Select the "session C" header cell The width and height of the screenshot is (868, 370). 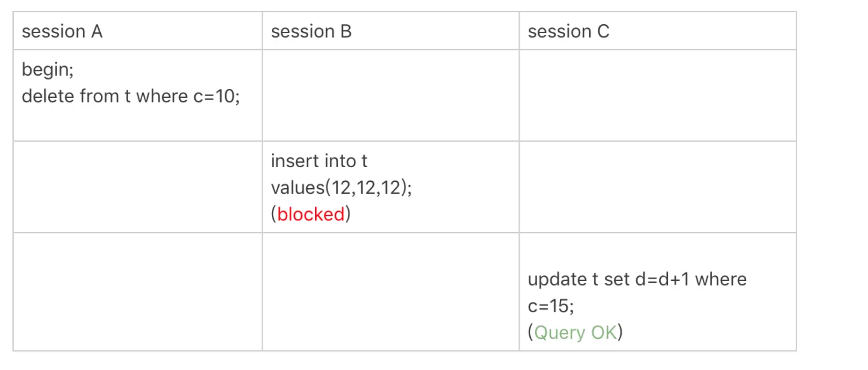coord(568,31)
